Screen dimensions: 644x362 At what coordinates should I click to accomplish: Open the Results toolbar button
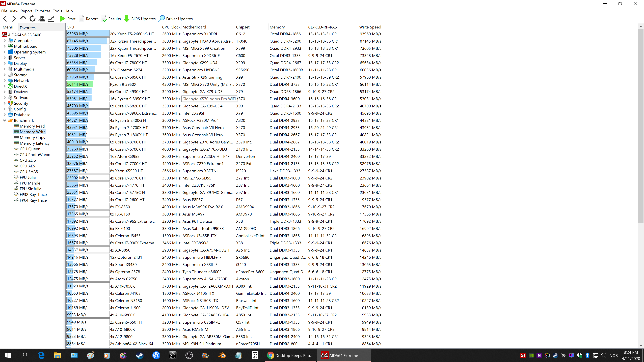(111, 19)
